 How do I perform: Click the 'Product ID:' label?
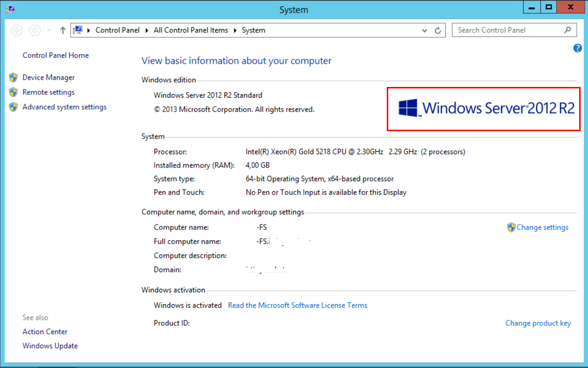[172, 323]
